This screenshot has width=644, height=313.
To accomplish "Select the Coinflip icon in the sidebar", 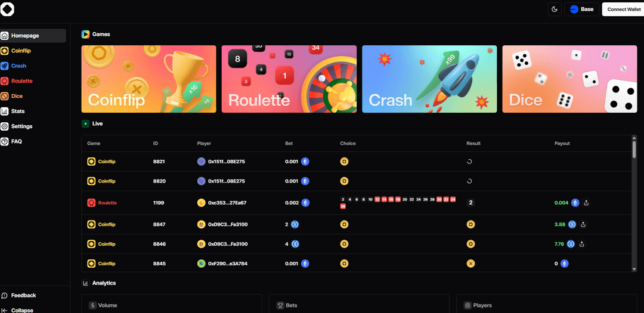I will [x=5, y=51].
